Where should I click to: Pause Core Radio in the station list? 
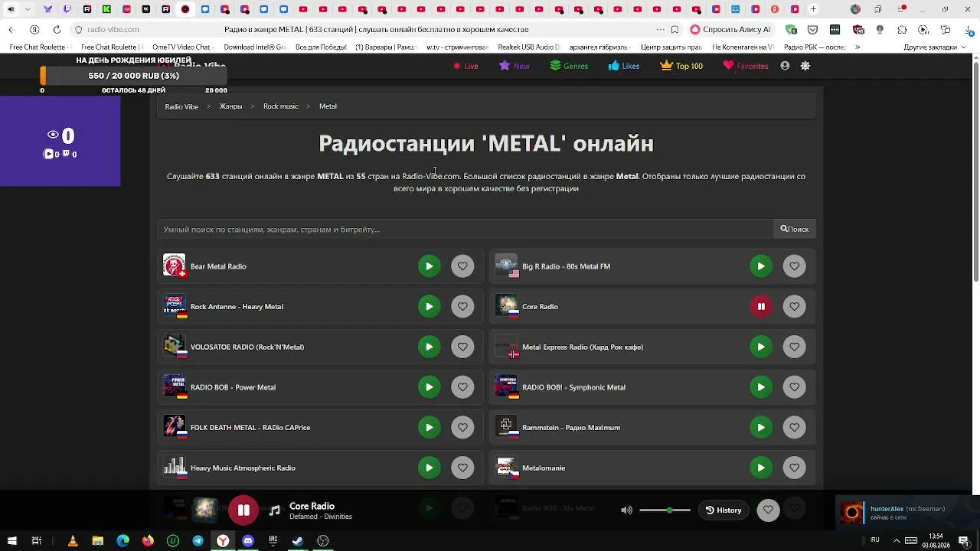pos(761,306)
